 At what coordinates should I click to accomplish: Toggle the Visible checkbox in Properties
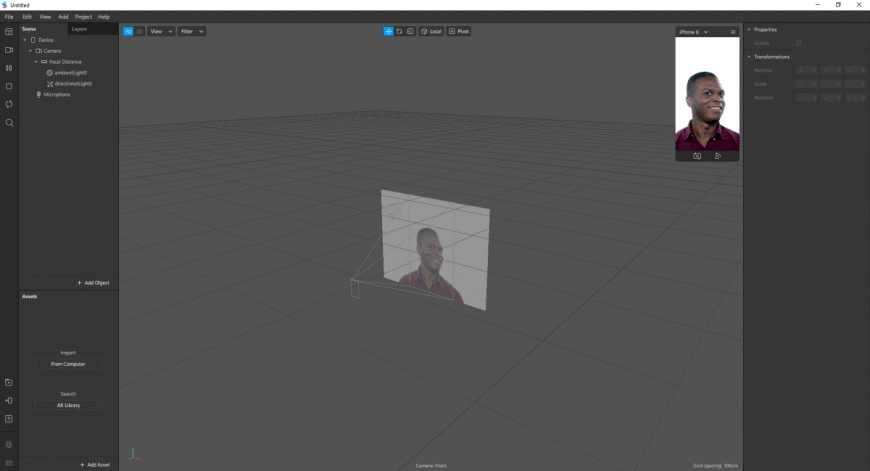click(798, 43)
